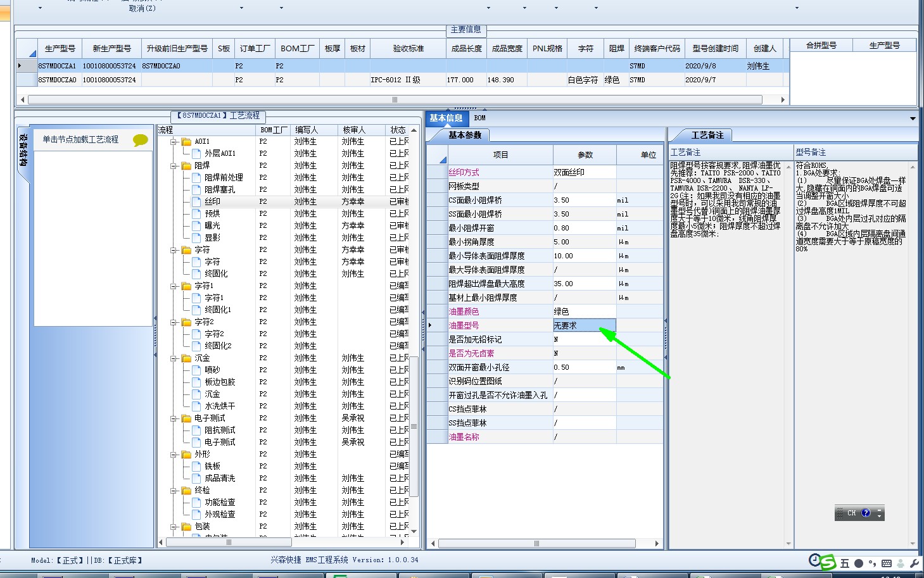Viewport: 924px width, 578px height.
Task: Click the 油墨型号 value cell 无要求
Action: (585, 325)
